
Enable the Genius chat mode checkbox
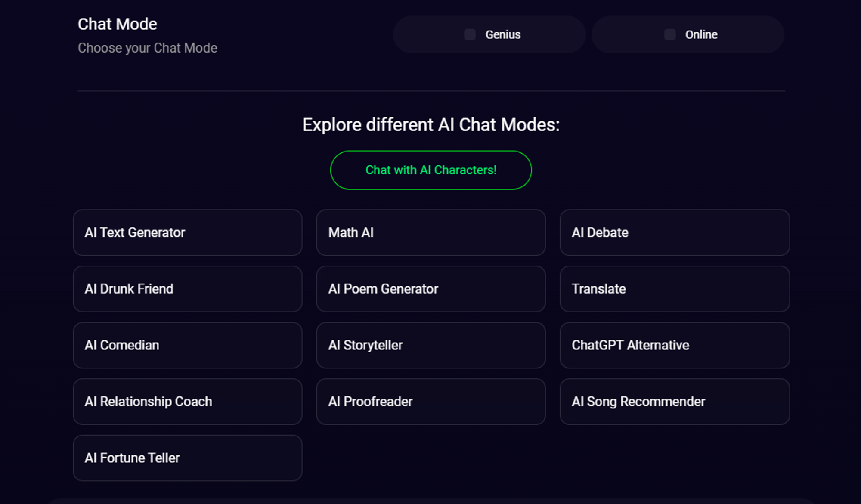coord(470,34)
